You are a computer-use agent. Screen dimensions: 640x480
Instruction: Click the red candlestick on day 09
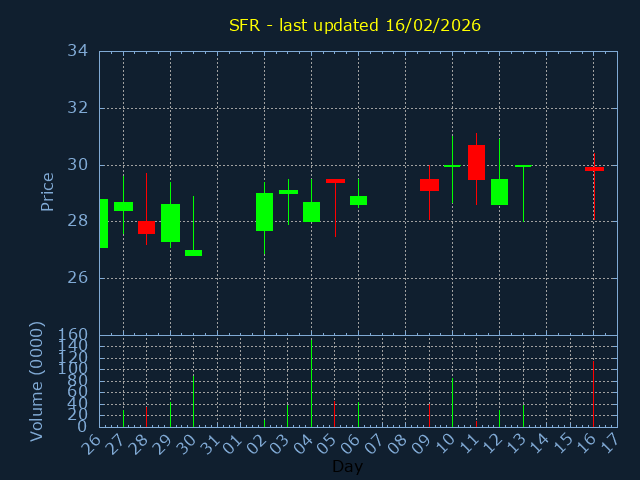point(429,185)
